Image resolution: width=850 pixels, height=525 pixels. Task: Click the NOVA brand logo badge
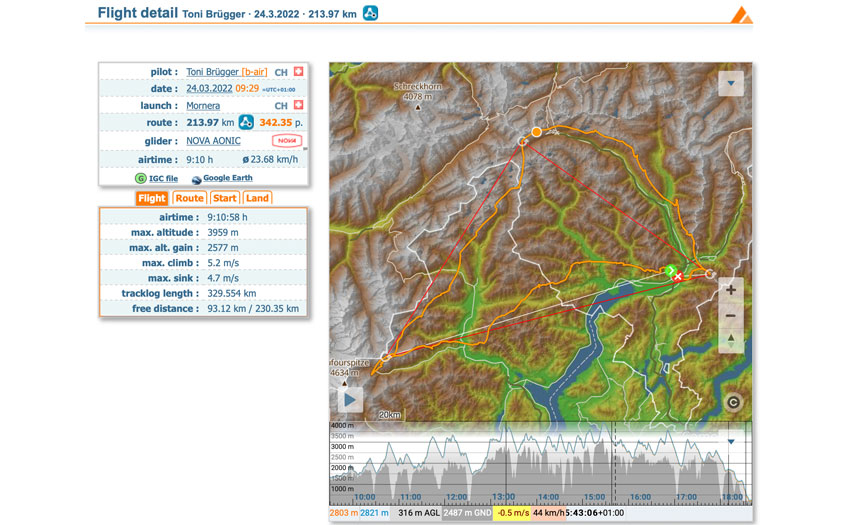coord(286,141)
